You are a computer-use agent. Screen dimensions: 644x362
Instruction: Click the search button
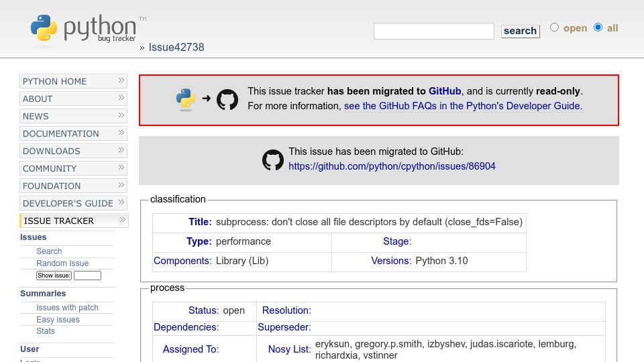tap(520, 31)
